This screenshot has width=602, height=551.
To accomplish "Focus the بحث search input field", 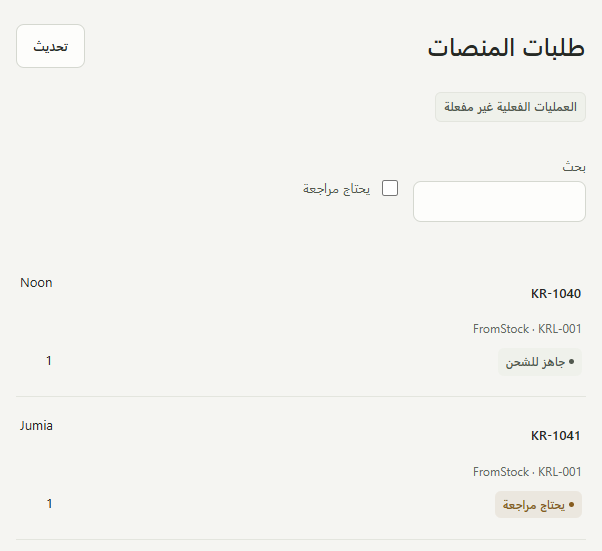I will 499,202.
